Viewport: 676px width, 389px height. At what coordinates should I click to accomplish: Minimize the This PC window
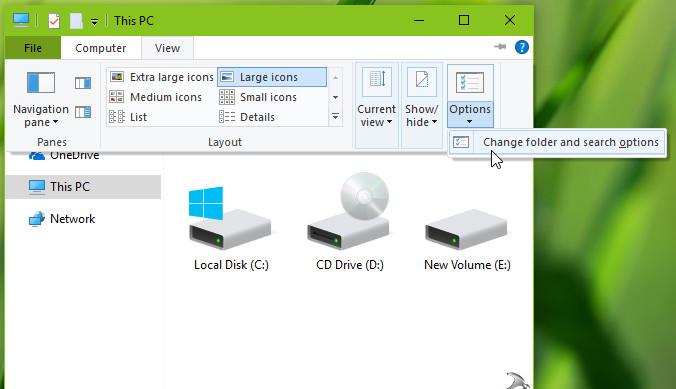(x=419, y=20)
